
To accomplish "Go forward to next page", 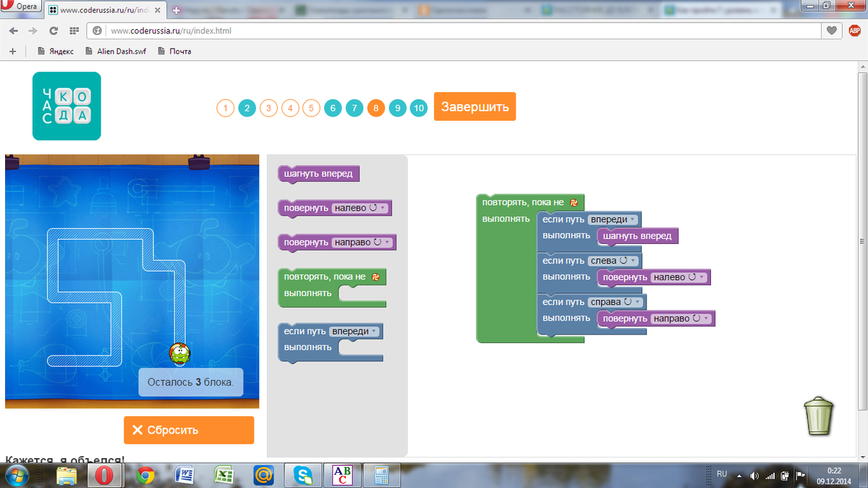I will (33, 31).
